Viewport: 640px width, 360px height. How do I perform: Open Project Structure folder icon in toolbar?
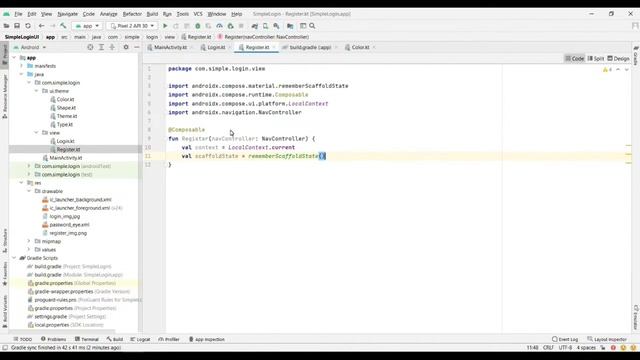pos(290,26)
